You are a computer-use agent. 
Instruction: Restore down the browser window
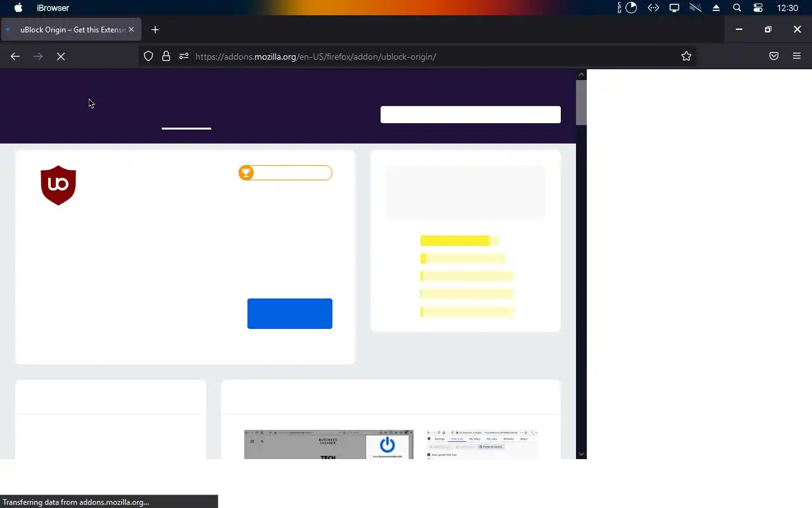pyautogui.click(x=768, y=29)
